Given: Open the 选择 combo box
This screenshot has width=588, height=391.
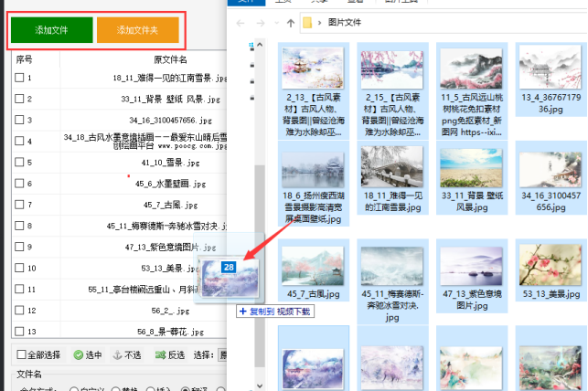Looking at the screenshot, I should 222,355.
